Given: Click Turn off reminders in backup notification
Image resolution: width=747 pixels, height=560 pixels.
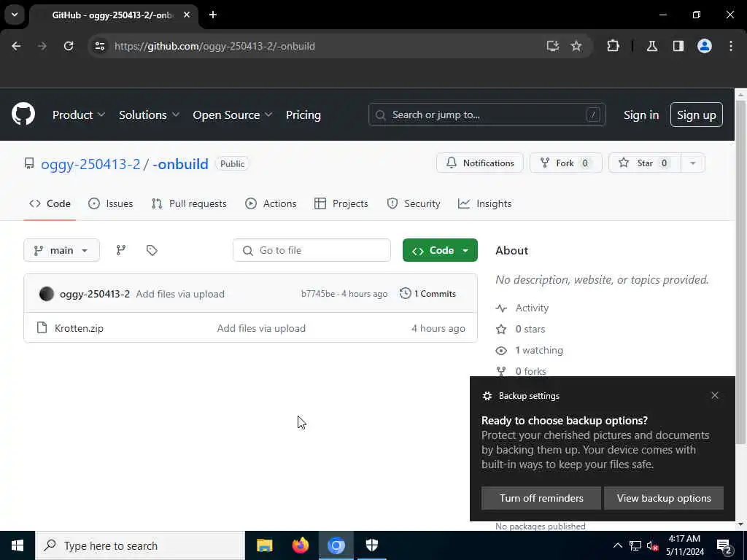Looking at the screenshot, I should coord(541,498).
